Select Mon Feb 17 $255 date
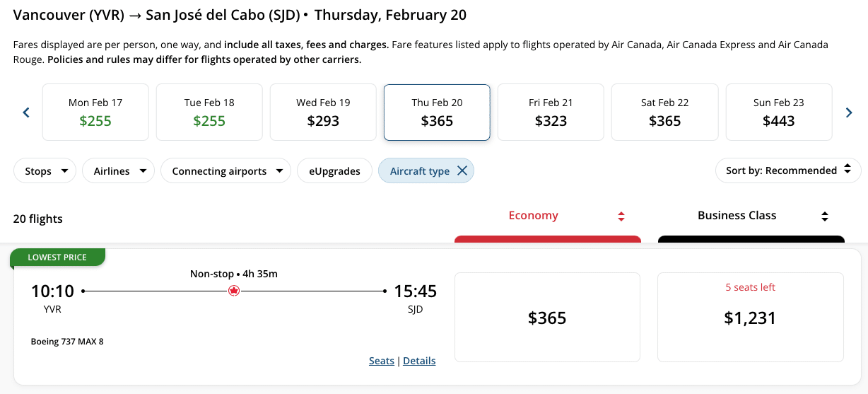868x394 pixels. [x=95, y=112]
